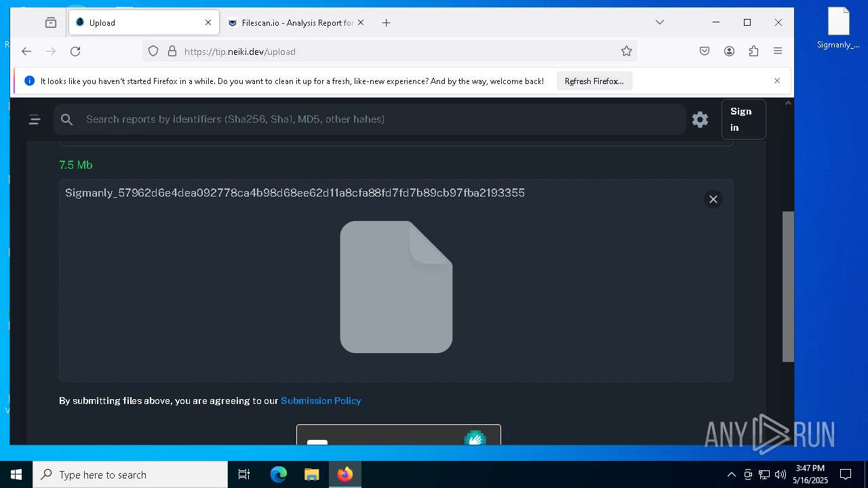Select the Sigmanly desktop file icon

click(x=839, y=28)
